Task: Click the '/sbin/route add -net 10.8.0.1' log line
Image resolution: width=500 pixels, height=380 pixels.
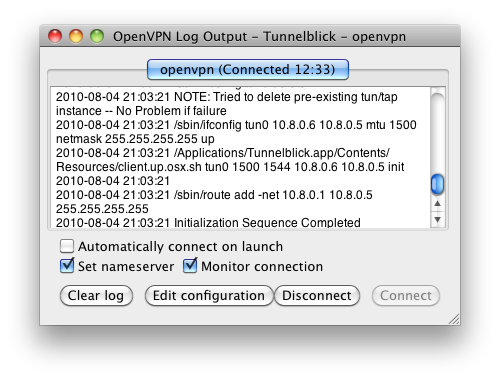Action: [214, 195]
